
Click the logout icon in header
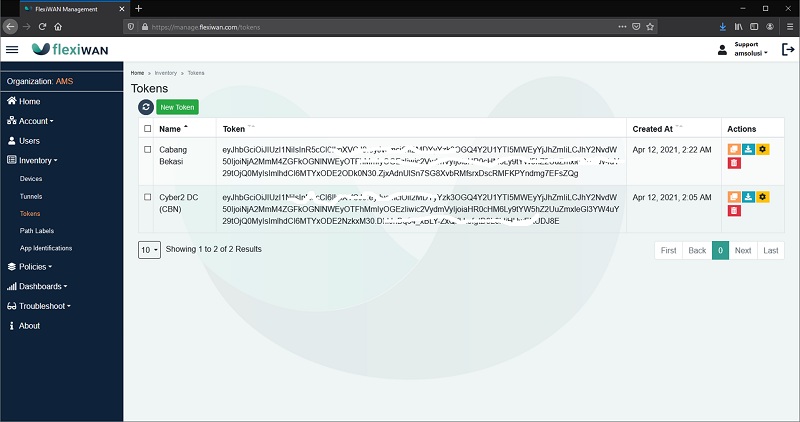click(788, 49)
